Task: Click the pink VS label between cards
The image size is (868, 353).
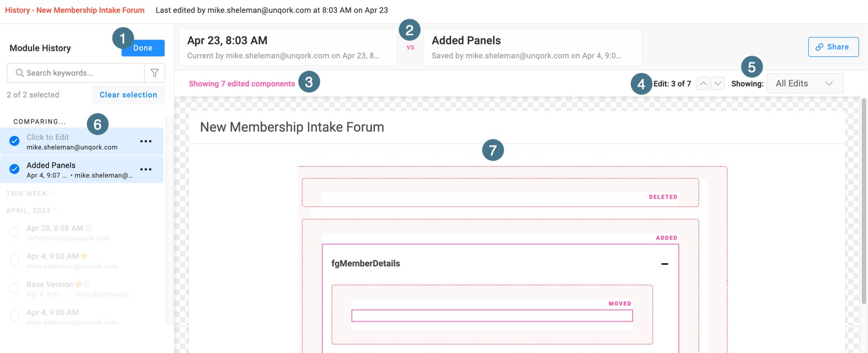Action: coord(410,47)
